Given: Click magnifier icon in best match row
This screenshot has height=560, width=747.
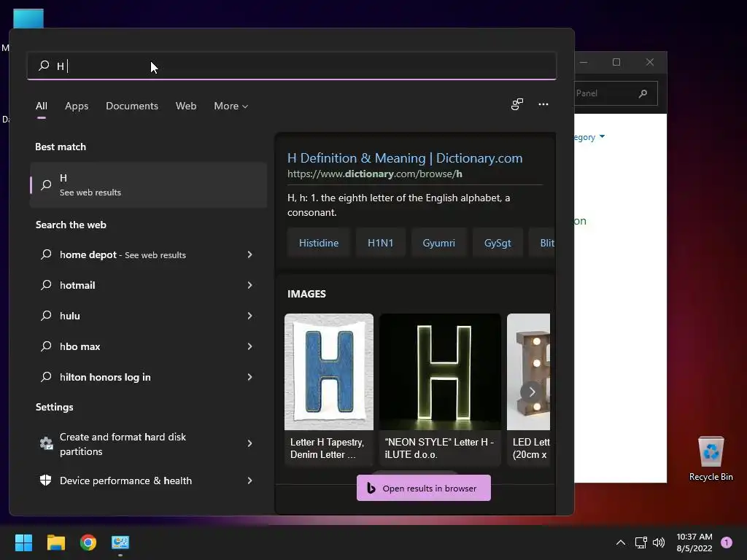Looking at the screenshot, I should [x=46, y=184].
